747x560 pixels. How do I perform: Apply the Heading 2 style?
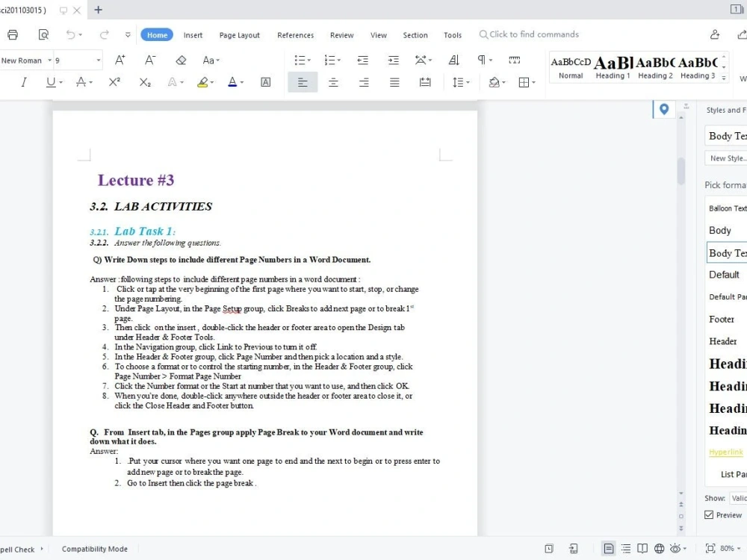coord(656,68)
